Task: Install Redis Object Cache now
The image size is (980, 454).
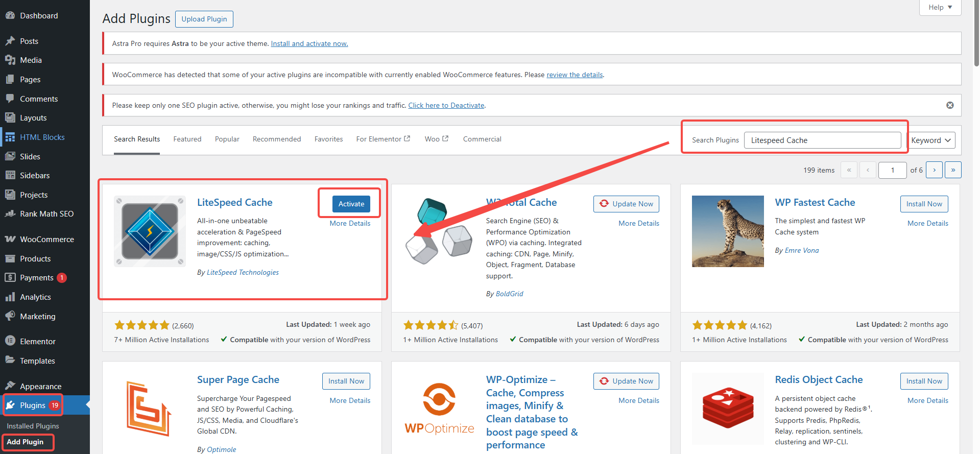Action: point(924,381)
